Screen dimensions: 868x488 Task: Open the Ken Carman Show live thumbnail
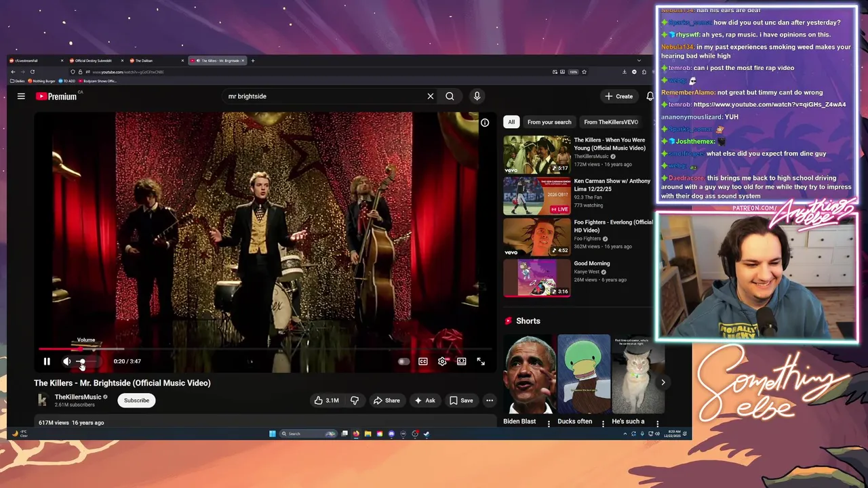click(537, 196)
